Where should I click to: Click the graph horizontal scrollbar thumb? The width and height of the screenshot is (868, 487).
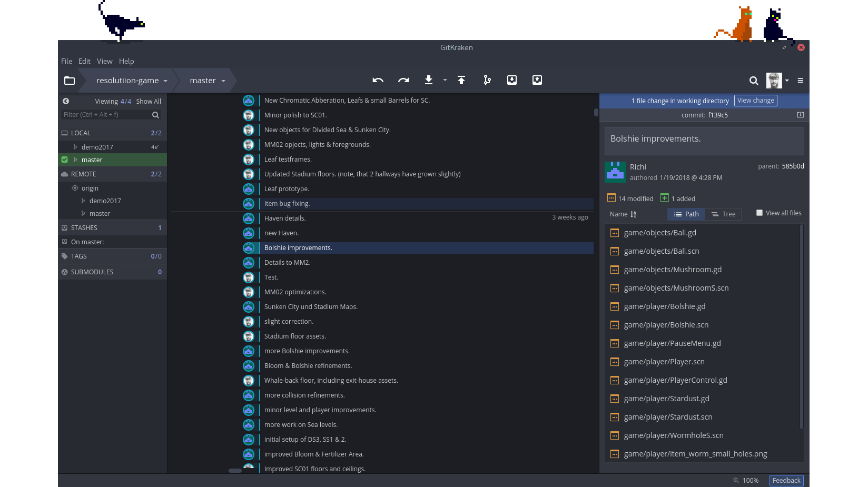[x=235, y=471]
